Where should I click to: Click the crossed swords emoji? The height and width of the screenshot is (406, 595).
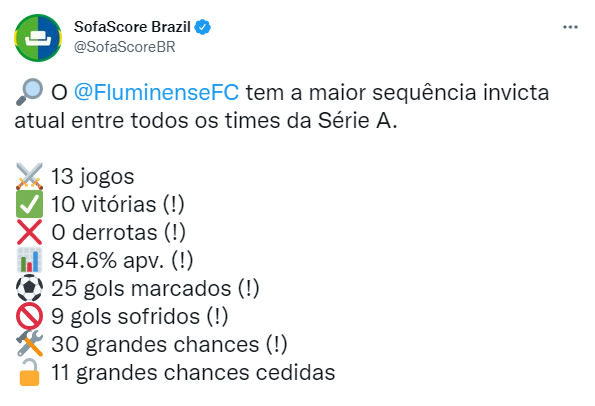coord(29,176)
